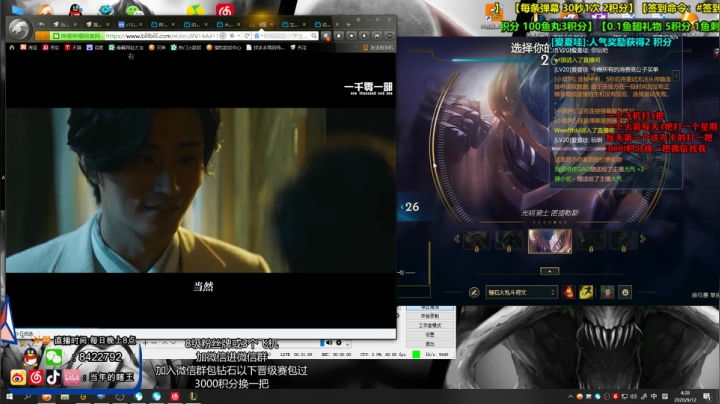Viewport: 720px width, 404px height.
Task: Click the download arrow icon in the browser toolbar
Action: [x=364, y=35]
